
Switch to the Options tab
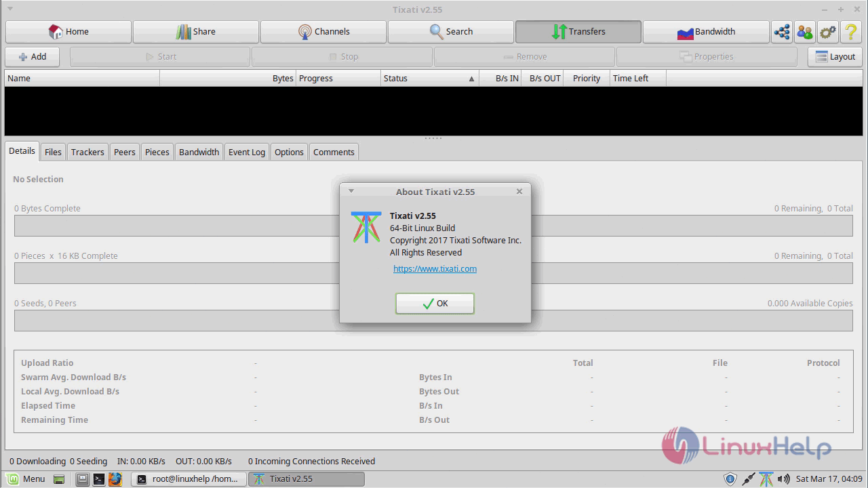pos(289,152)
